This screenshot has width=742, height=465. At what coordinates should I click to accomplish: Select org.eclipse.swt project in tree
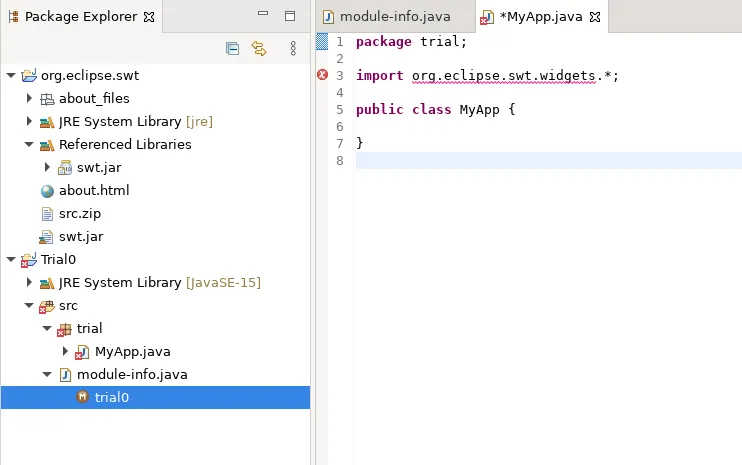90,75
